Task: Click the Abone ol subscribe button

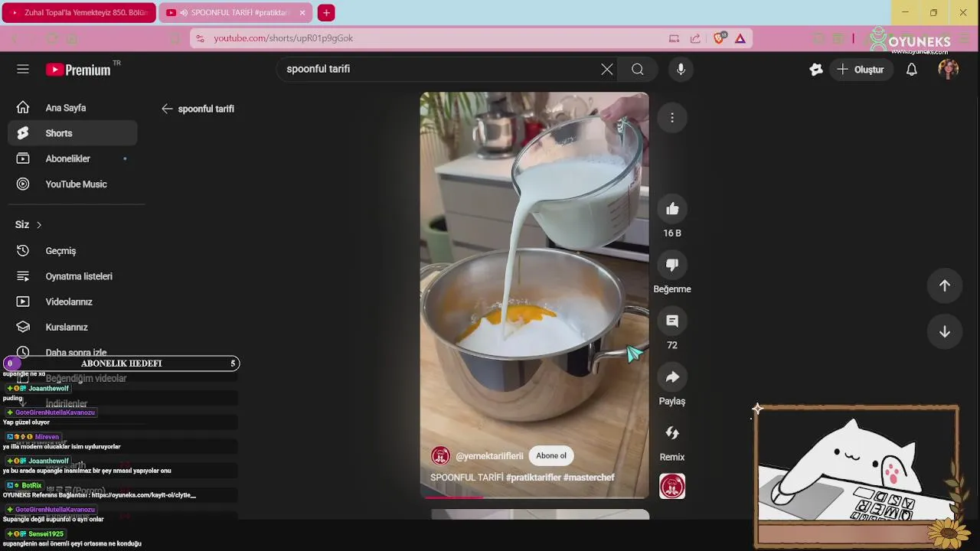Action: (551, 456)
